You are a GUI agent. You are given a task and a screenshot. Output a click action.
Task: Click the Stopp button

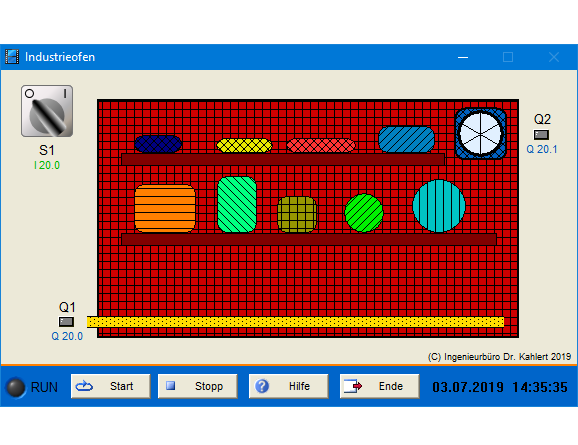tap(198, 386)
